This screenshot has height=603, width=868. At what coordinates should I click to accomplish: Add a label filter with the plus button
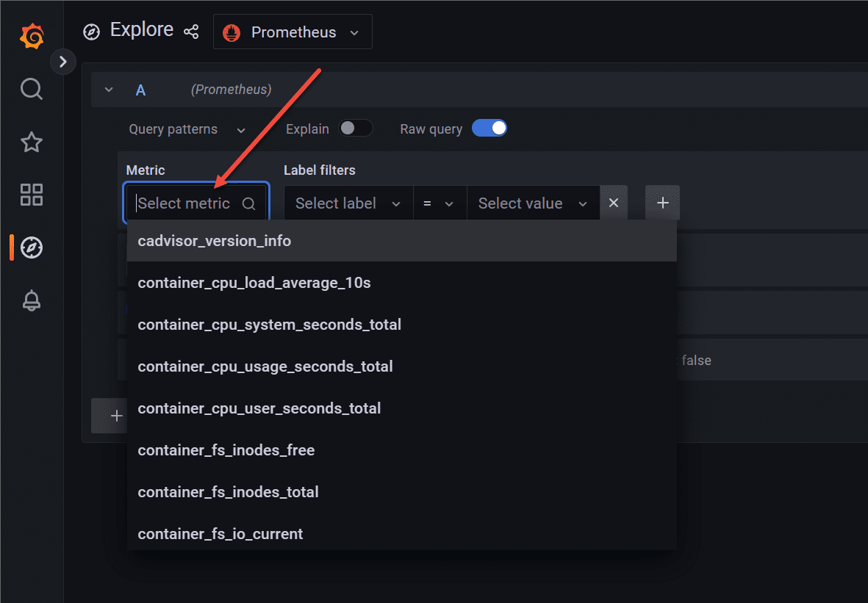point(663,203)
